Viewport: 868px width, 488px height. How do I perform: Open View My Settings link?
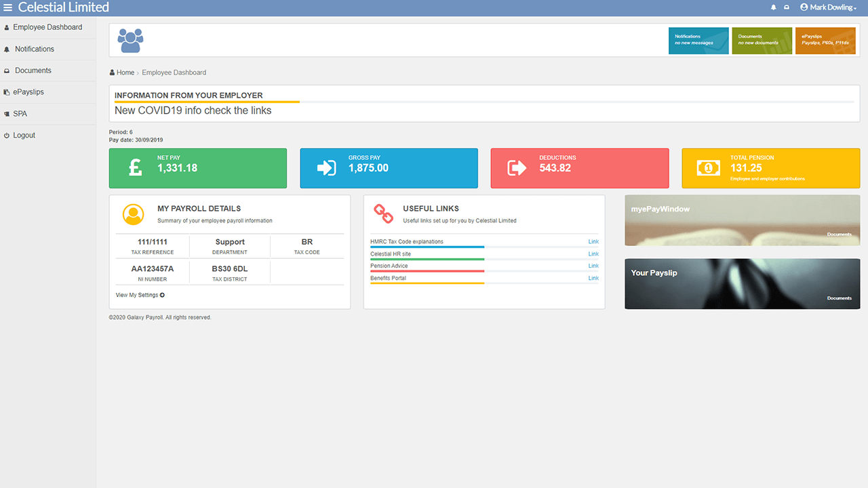pyautogui.click(x=140, y=295)
